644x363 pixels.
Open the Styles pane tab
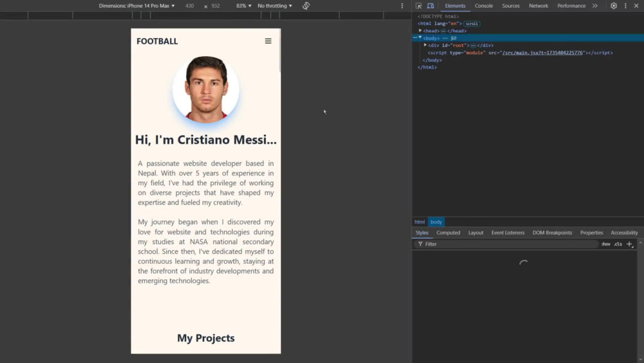click(x=422, y=233)
